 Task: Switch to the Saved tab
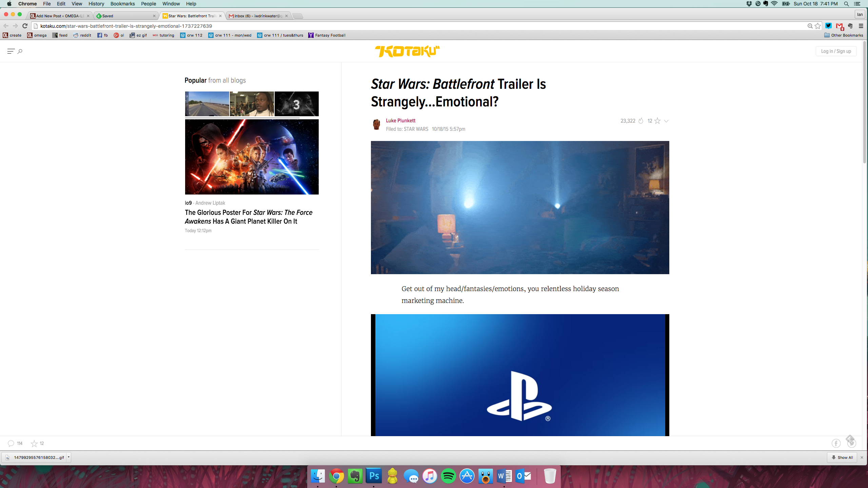(125, 16)
